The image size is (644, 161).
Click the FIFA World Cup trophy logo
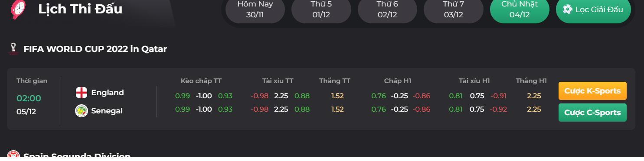tap(13, 48)
